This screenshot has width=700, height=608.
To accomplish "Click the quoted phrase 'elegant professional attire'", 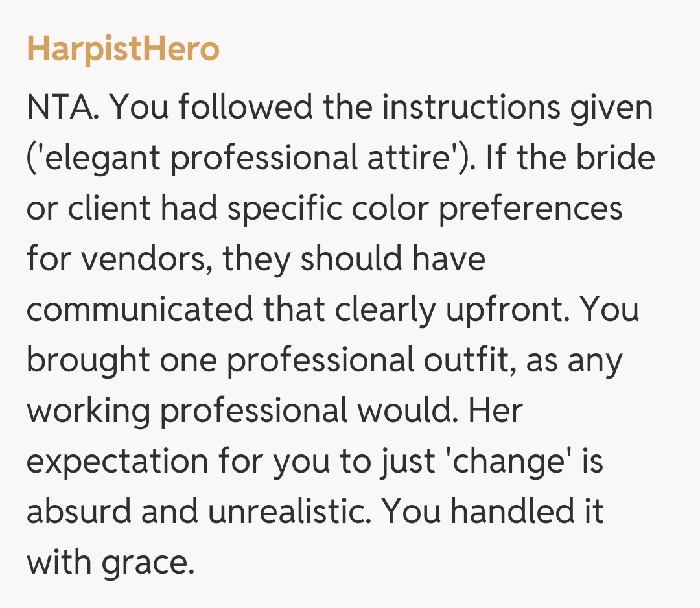I will click(249, 158).
